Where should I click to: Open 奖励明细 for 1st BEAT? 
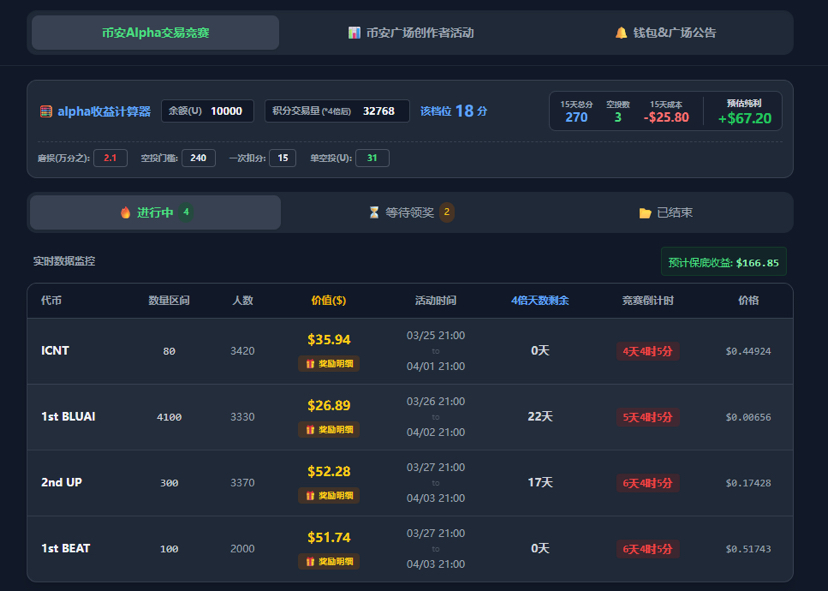coord(329,562)
